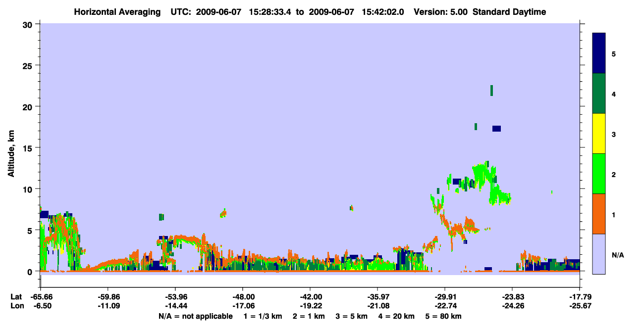Click latitude value -65.66
The width and height of the screenshot is (644, 330).
[40, 297]
